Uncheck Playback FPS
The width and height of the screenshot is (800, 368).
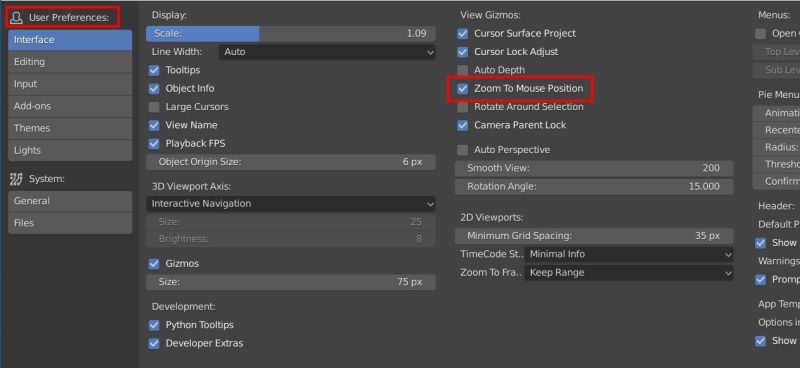click(x=154, y=143)
